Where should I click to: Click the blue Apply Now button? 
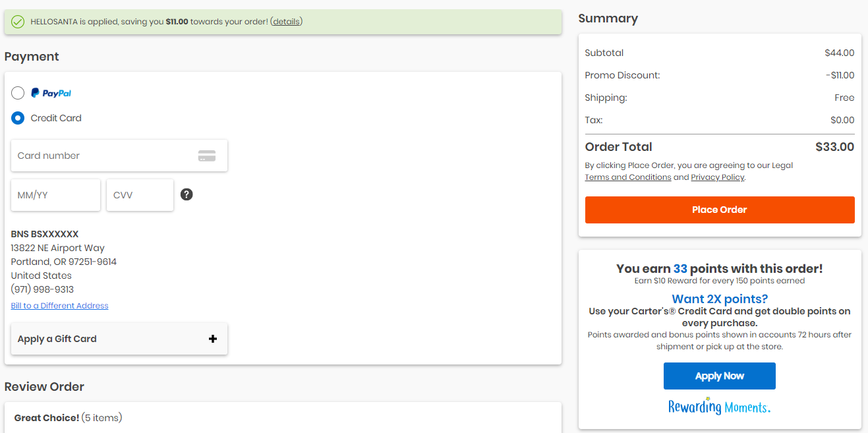[719, 376]
